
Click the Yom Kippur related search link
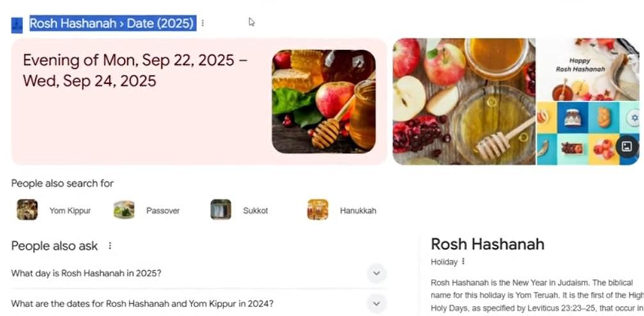pos(70,211)
